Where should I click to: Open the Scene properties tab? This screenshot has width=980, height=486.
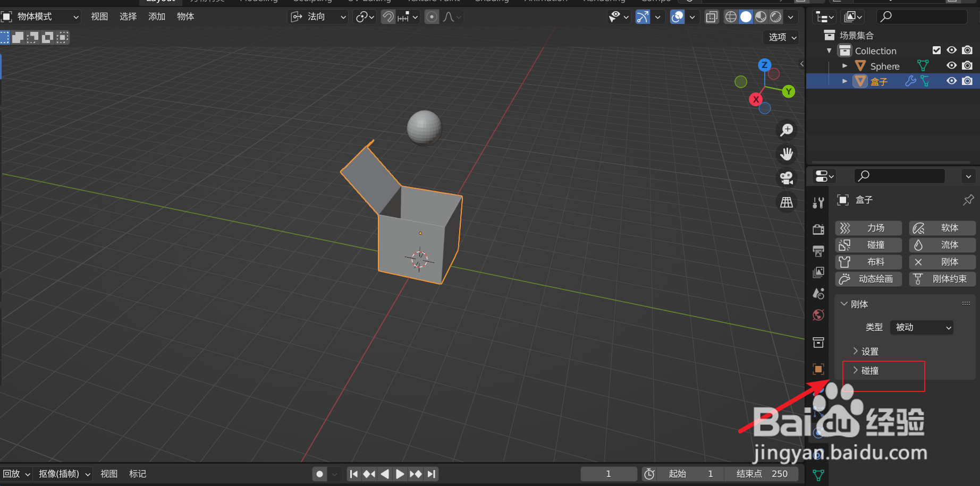tap(818, 294)
